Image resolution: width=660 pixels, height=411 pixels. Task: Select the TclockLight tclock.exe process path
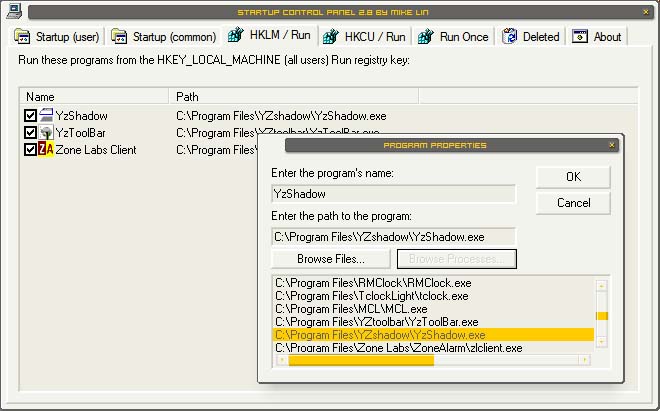(x=371, y=296)
